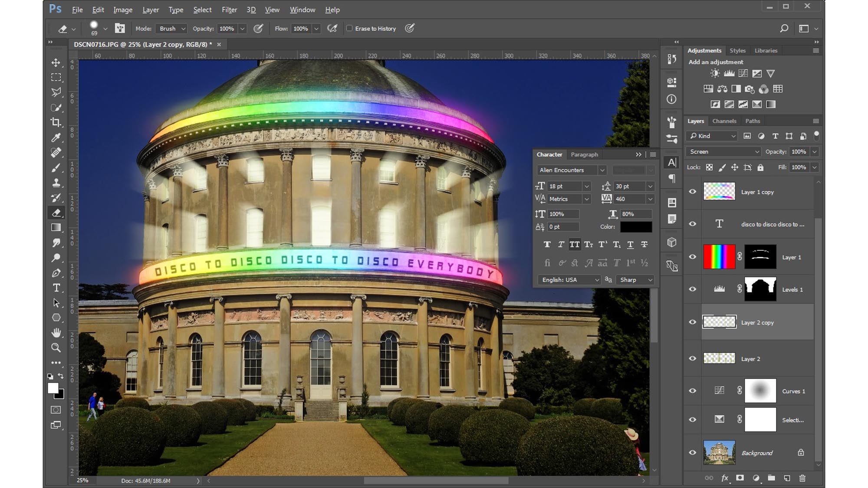Select the Clone Stamp tool

[56, 183]
